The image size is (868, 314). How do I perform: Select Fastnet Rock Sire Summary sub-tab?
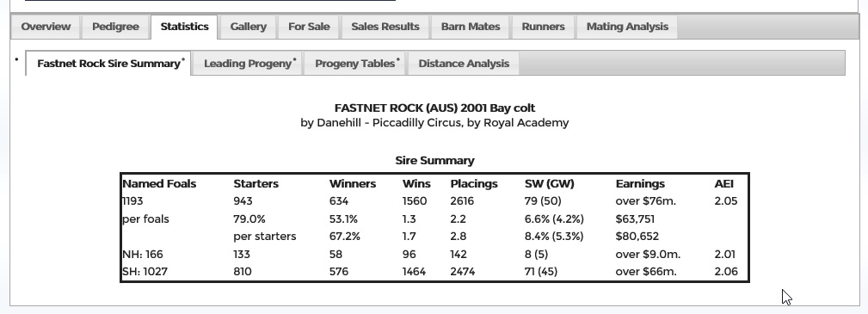(x=108, y=63)
